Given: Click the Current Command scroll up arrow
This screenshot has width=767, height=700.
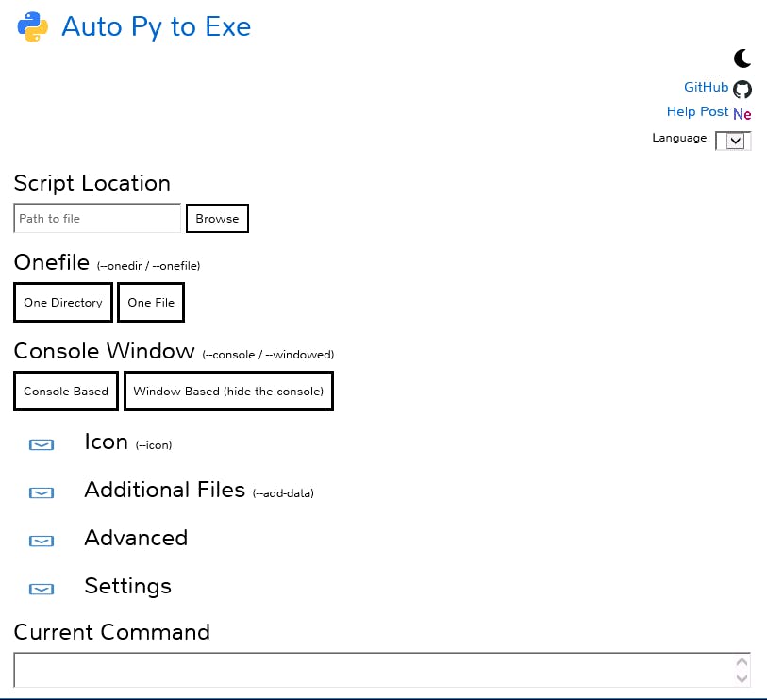Looking at the screenshot, I should pyautogui.click(x=742, y=662).
